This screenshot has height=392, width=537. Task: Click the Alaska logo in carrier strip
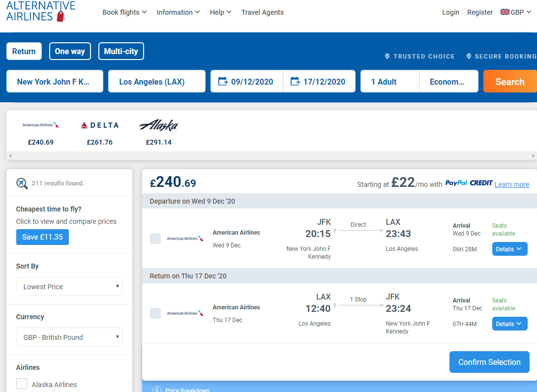point(158,125)
